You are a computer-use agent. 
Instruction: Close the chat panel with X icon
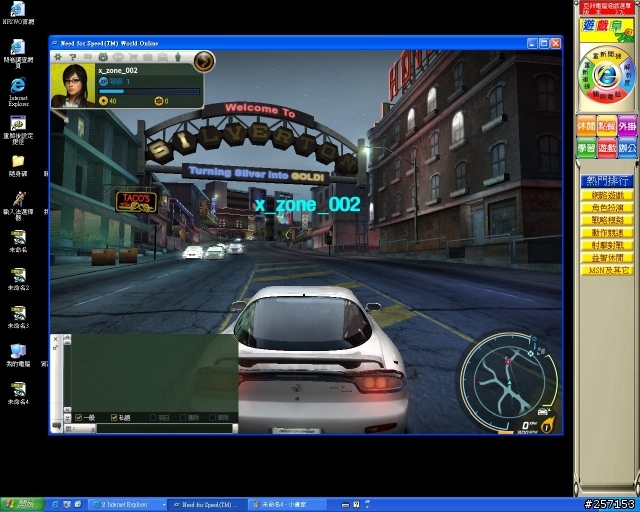pyautogui.click(x=56, y=339)
